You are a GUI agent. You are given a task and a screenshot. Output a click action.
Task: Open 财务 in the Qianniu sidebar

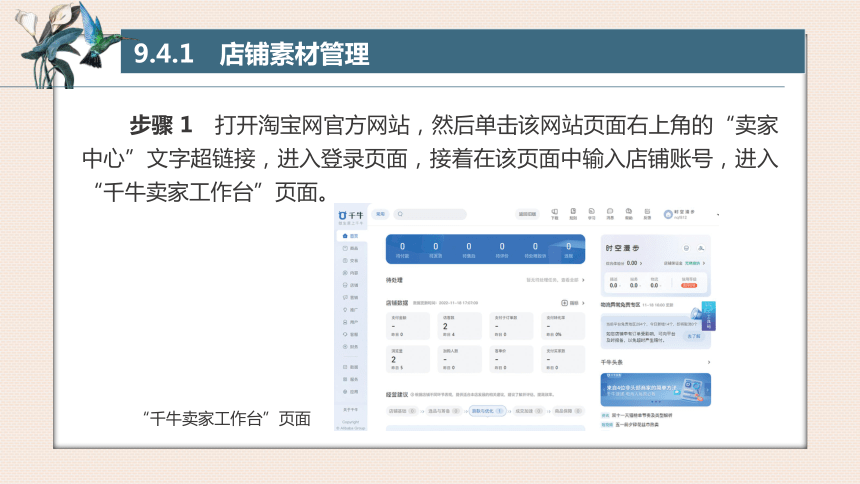pyautogui.click(x=350, y=347)
